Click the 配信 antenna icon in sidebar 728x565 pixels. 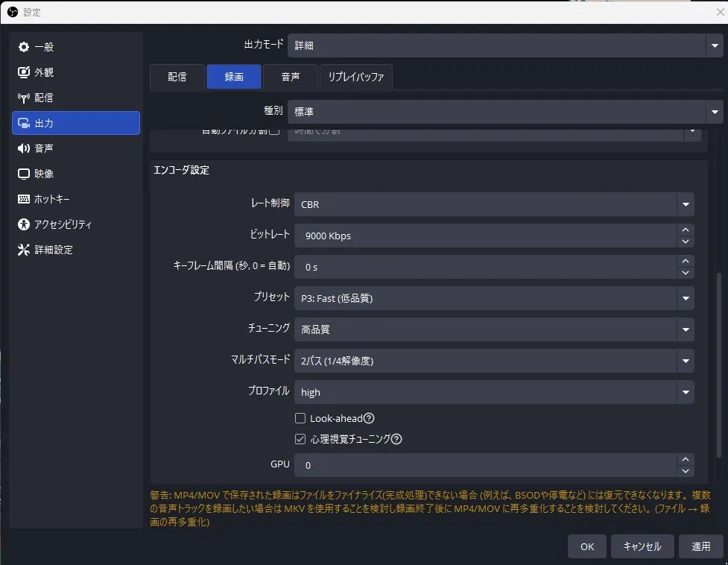coord(24,98)
